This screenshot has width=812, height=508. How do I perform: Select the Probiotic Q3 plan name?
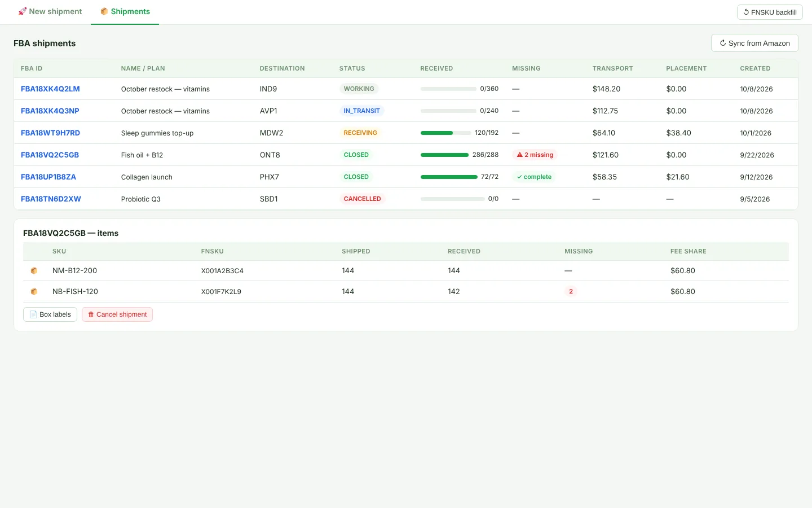141,199
